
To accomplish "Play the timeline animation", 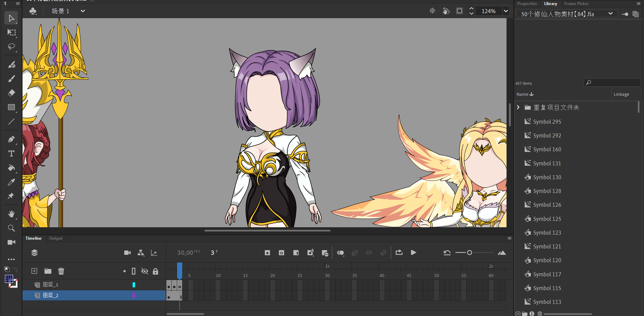I will click(413, 252).
